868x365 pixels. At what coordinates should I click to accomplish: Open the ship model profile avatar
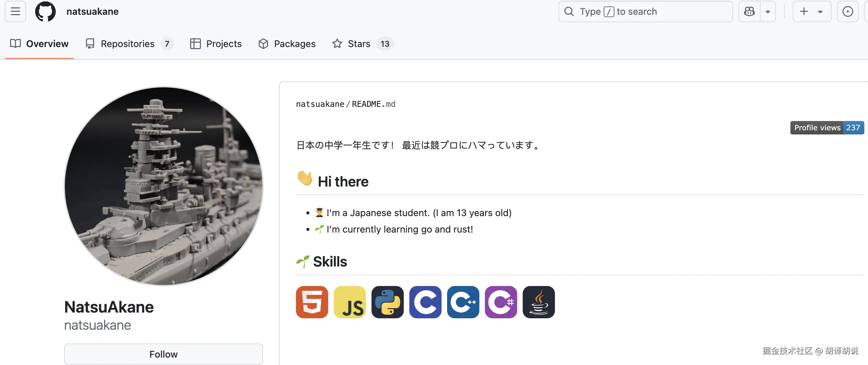(164, 186)
